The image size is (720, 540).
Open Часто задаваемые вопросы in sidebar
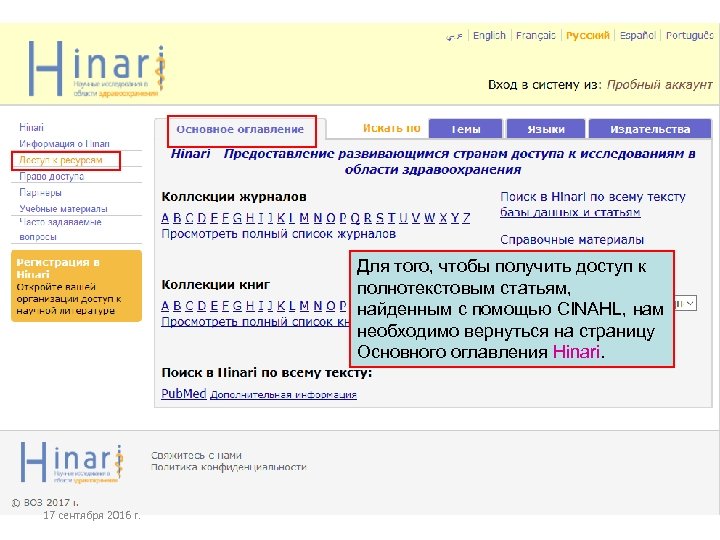pyautogui.click(x=60, y=229)
